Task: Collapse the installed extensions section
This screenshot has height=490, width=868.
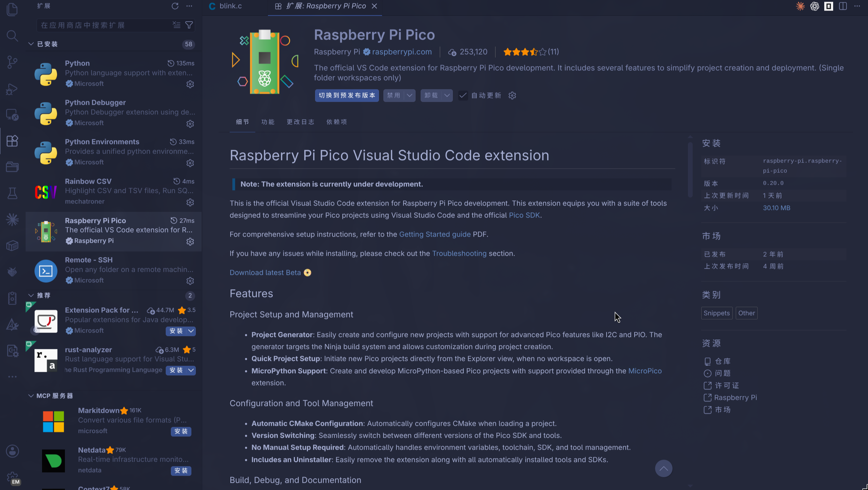Action: [x=31, y=44]
